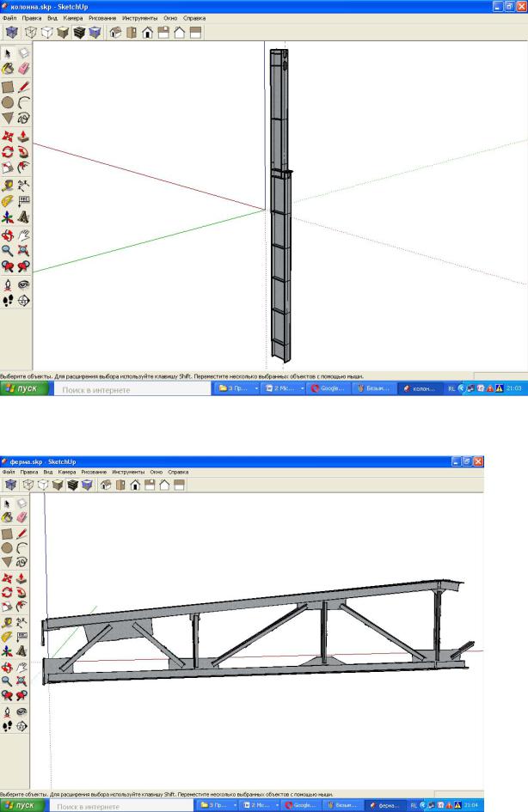Pick the Protractor tool in ферма.skp window
This screenshot has width=528, height=812.
click(7, 637)
